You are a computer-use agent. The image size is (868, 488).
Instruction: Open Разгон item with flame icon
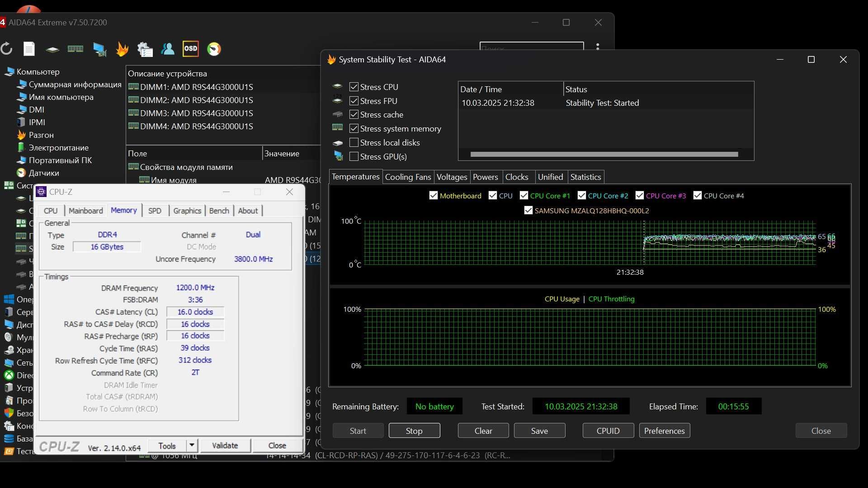pos(41,135)
